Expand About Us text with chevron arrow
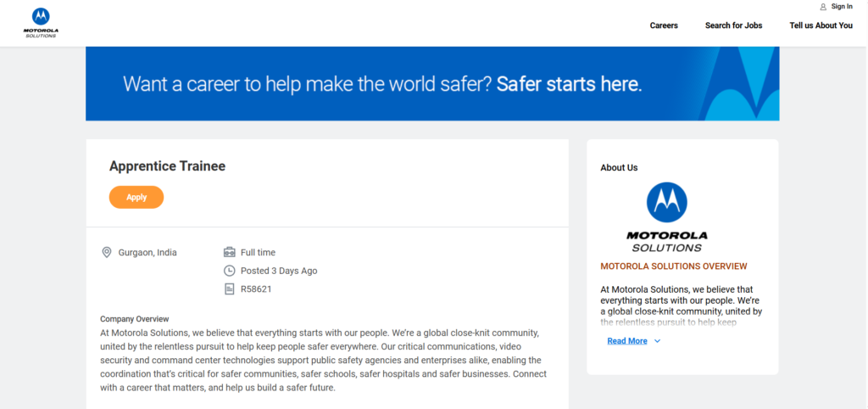The width and height of the screenshot is (868, 409). coord(658,341)
